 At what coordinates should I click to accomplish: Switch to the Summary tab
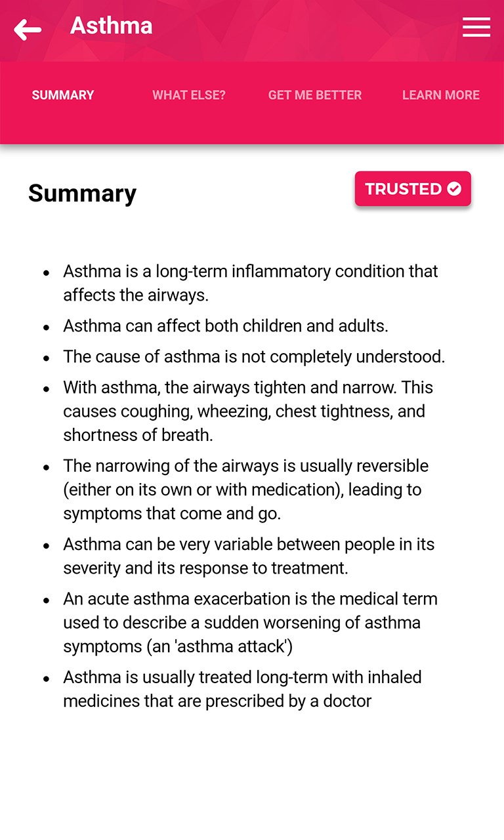coord(63,95)
